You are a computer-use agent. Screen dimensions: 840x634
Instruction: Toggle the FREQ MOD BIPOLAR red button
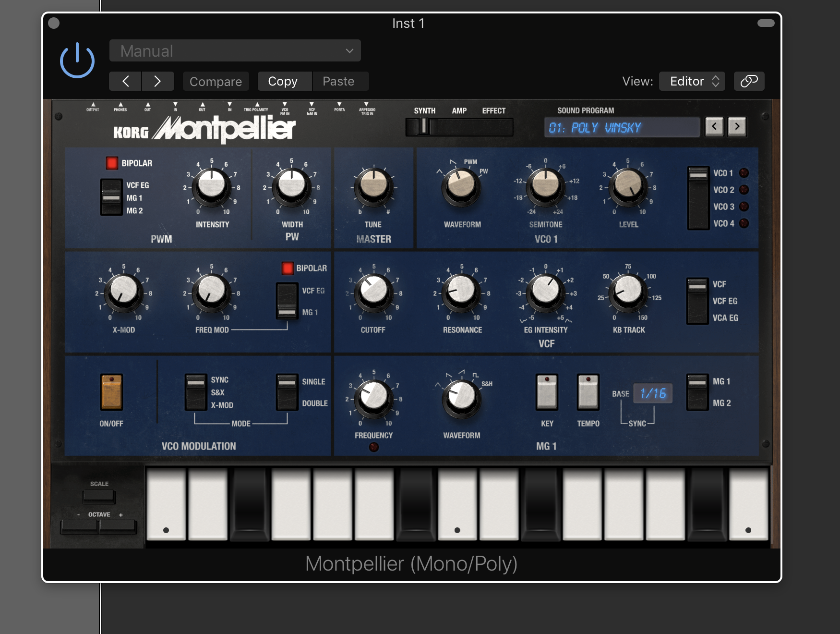click(288, 268)
